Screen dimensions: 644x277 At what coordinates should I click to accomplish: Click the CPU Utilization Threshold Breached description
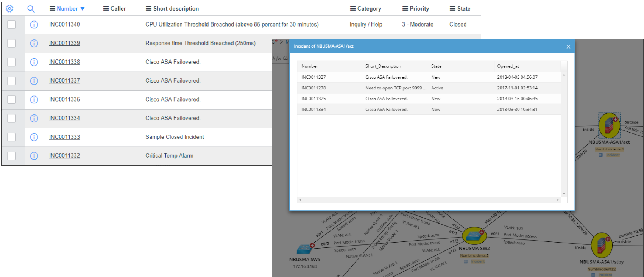232,25
